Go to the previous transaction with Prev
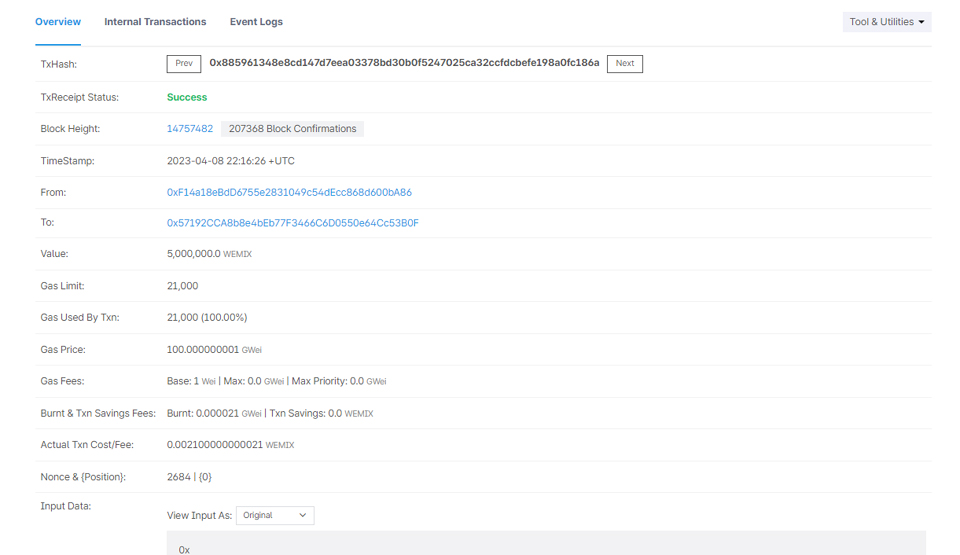Screen dimensions: 960x555 pyautogui.click(x=184, y=64)
